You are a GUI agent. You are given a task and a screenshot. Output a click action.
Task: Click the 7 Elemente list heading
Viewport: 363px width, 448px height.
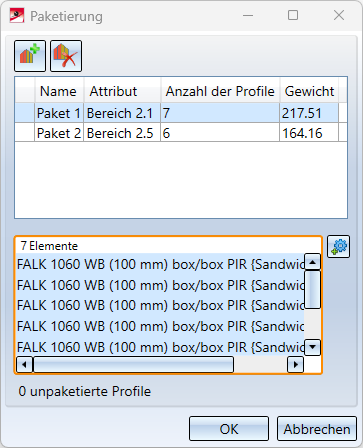point(49,246)
